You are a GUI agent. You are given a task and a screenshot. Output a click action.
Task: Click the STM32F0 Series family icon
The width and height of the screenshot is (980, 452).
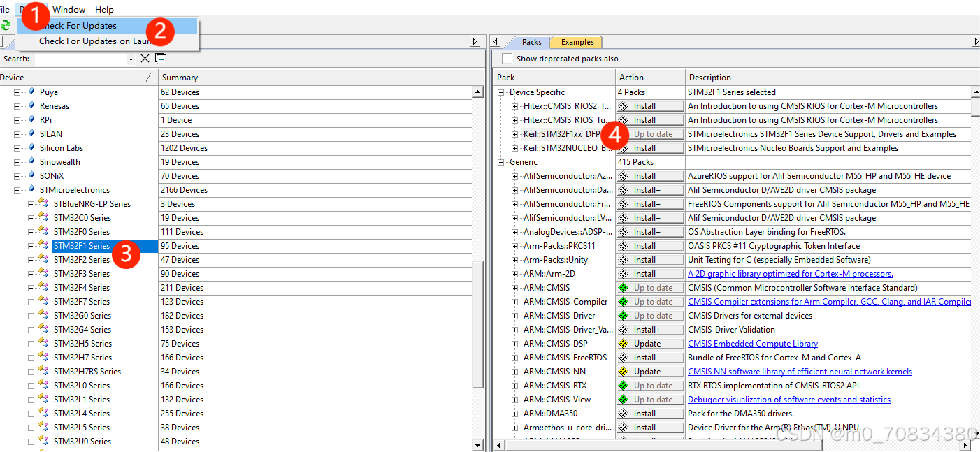[44, 232]
